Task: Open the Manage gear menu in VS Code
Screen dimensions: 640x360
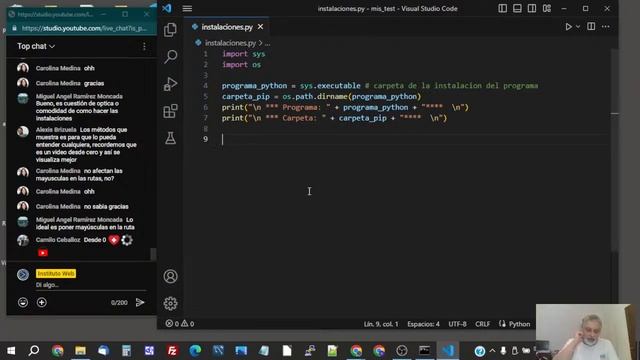Action: coord(170,303)
